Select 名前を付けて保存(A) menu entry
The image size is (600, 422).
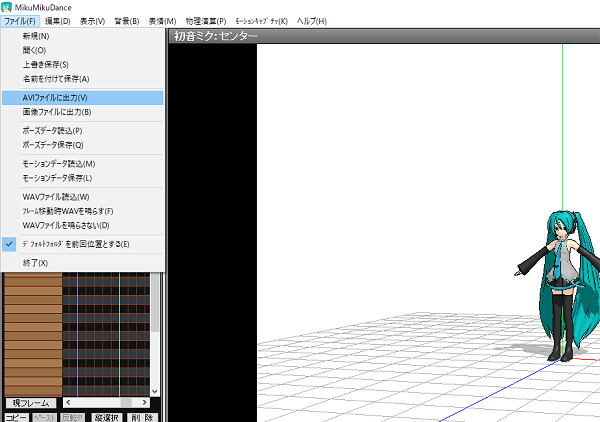[83, 79]
